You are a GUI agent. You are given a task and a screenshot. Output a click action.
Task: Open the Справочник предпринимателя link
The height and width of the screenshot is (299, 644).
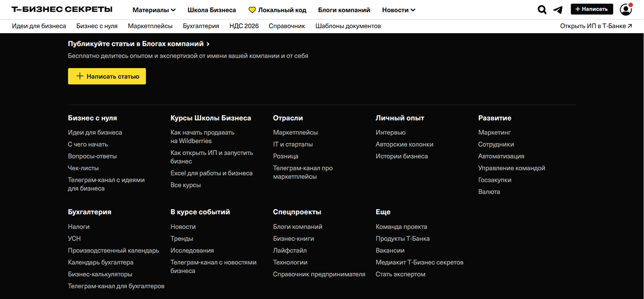(319, 274)
